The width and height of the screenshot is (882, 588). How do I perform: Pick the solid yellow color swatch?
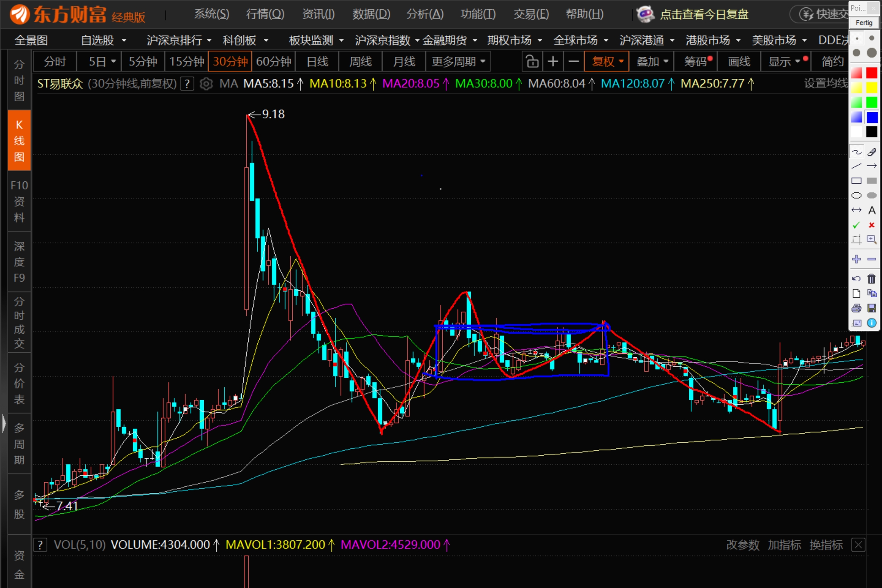pyautogui.click(x=872, y=88)
